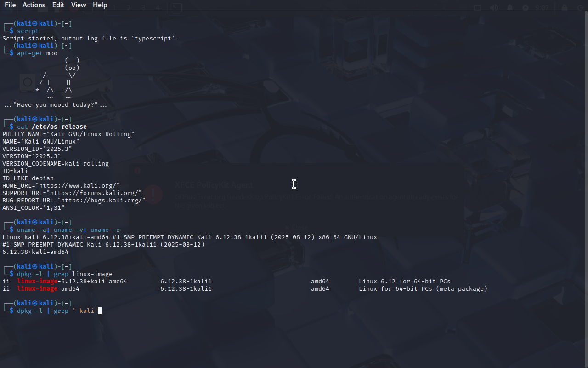Click the notification bell panel icon
The width and height of the screenshot is (588, 368).
click(510, 8)
